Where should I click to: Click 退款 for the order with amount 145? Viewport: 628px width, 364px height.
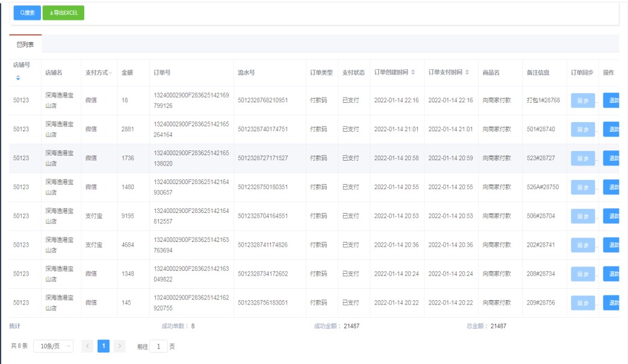click(x=613, y=303)
